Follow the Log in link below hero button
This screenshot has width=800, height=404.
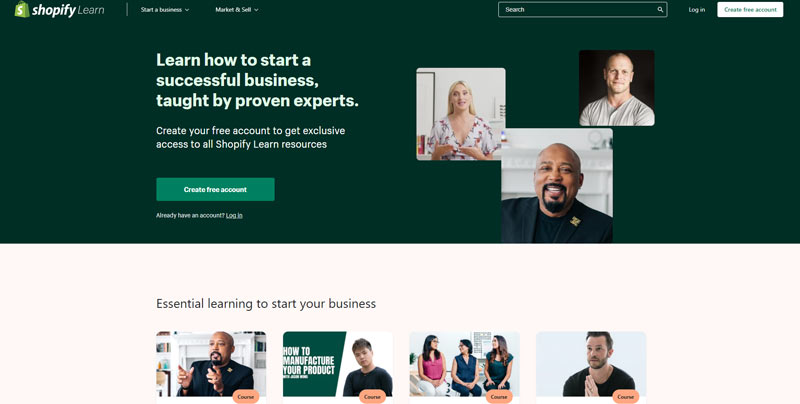234,215
